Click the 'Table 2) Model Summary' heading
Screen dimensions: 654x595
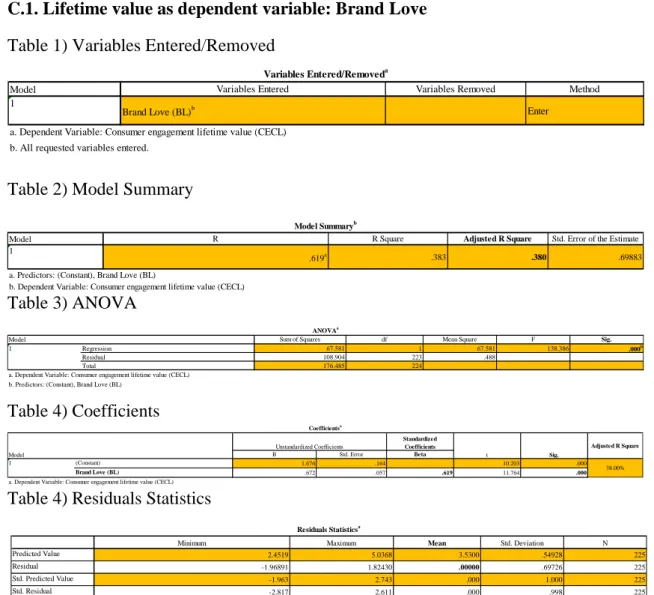pos(100,189)
